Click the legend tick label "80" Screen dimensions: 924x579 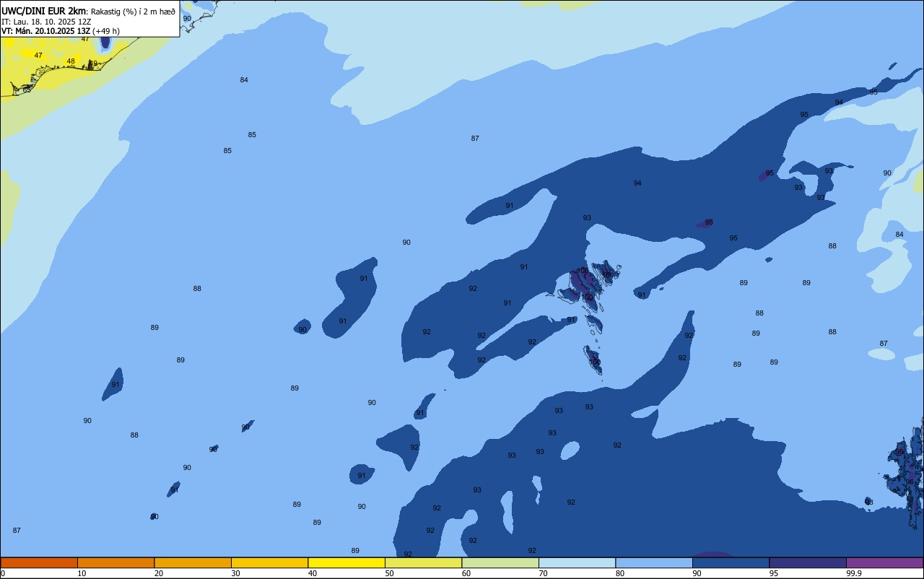(620, 573)
